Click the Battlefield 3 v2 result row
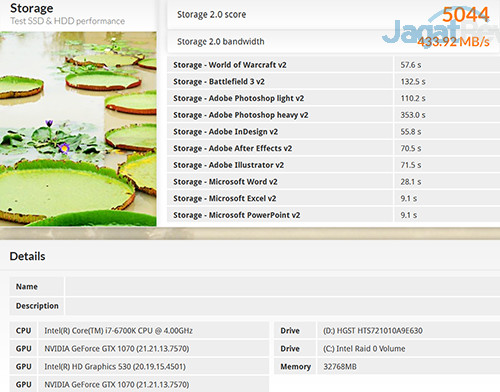The height and width of the screenshot is (392, 500). pos(333,81)
